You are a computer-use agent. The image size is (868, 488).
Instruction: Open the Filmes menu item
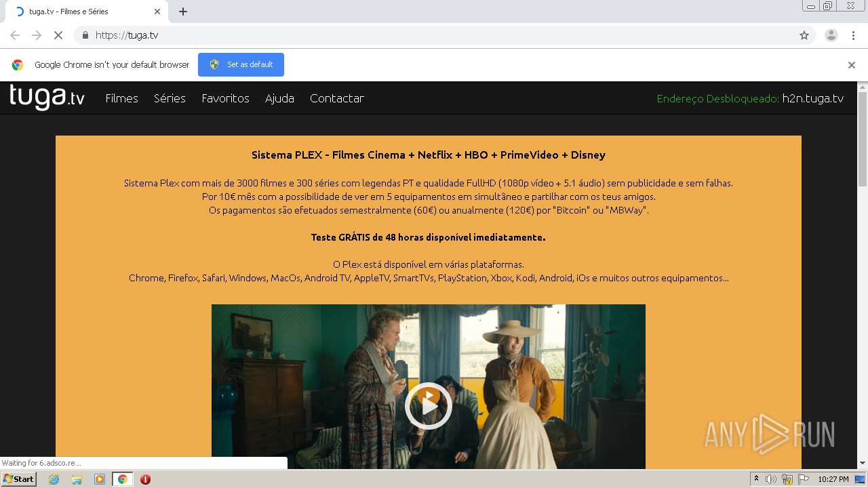pyautogui.click(x=121, y=98)
